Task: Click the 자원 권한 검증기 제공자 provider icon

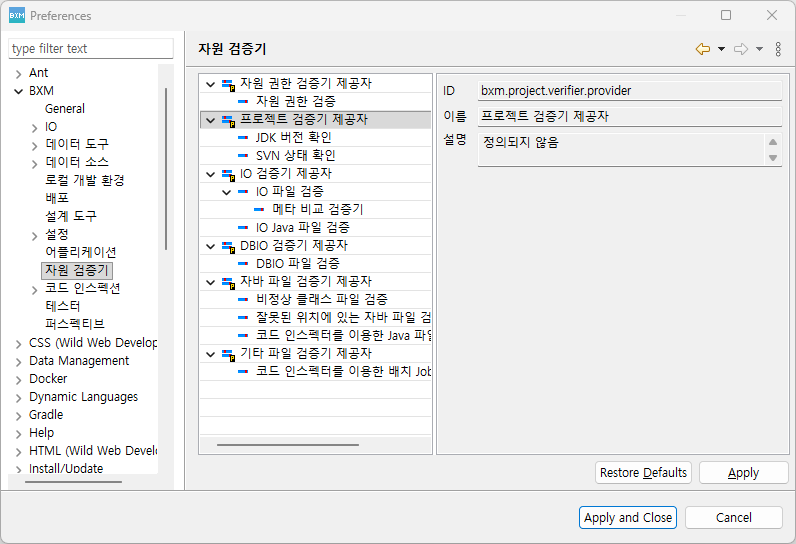Action: tap(228, 84)
